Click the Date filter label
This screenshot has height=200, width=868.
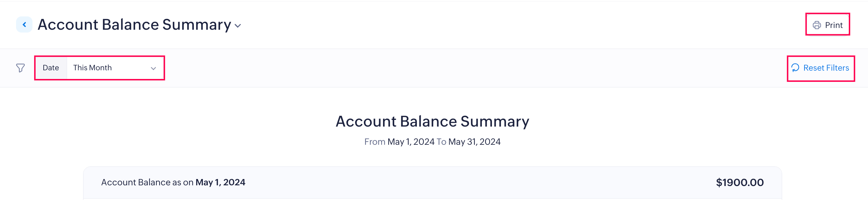[51, 68]
